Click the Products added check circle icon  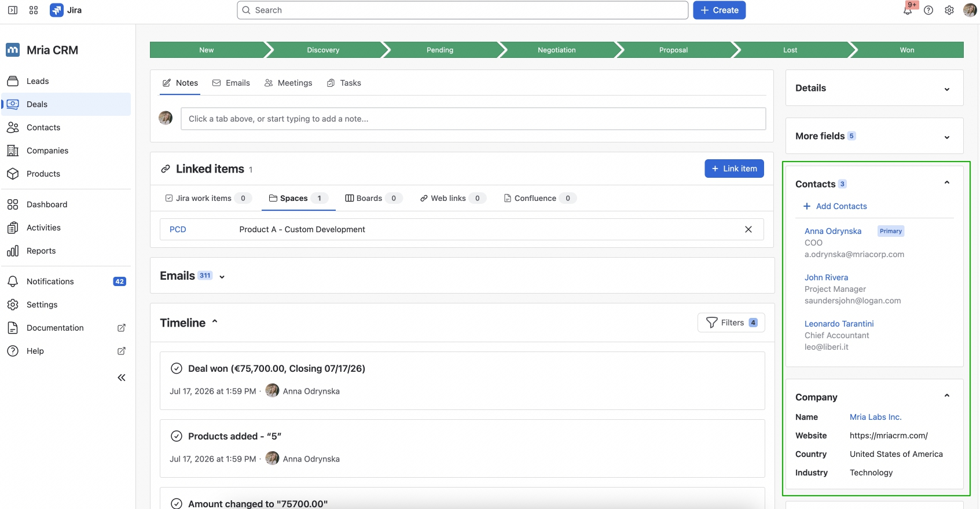[177, 436]
